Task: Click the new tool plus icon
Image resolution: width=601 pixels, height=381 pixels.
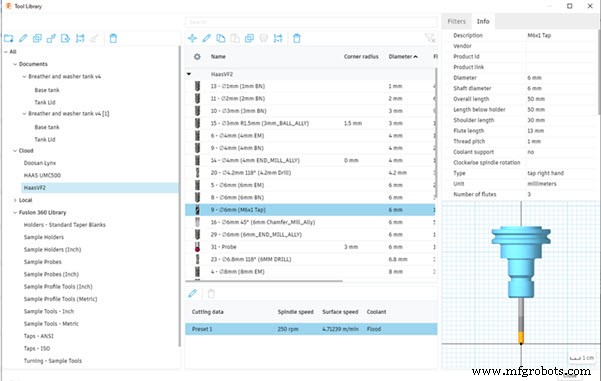Action: point(192,38)
